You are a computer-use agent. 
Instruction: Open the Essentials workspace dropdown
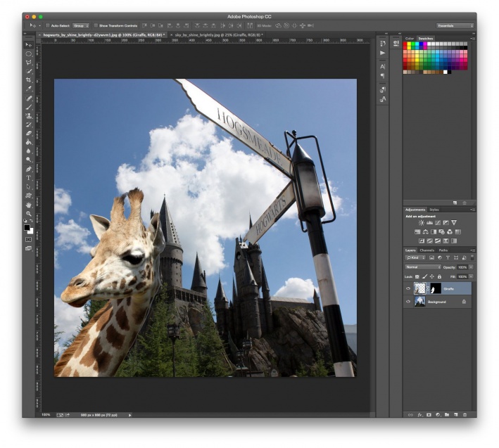coord(455,25)
